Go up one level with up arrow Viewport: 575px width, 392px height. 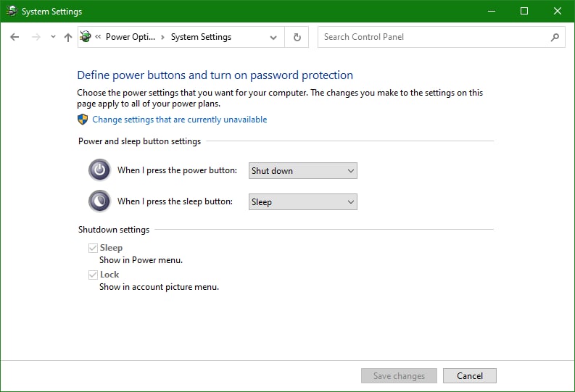tap(68, 37)
